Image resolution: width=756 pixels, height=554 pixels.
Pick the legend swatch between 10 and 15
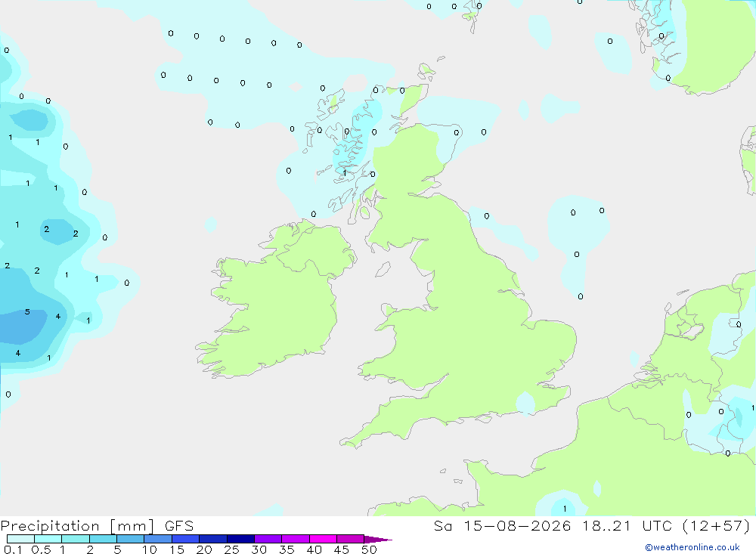point(158,539)
